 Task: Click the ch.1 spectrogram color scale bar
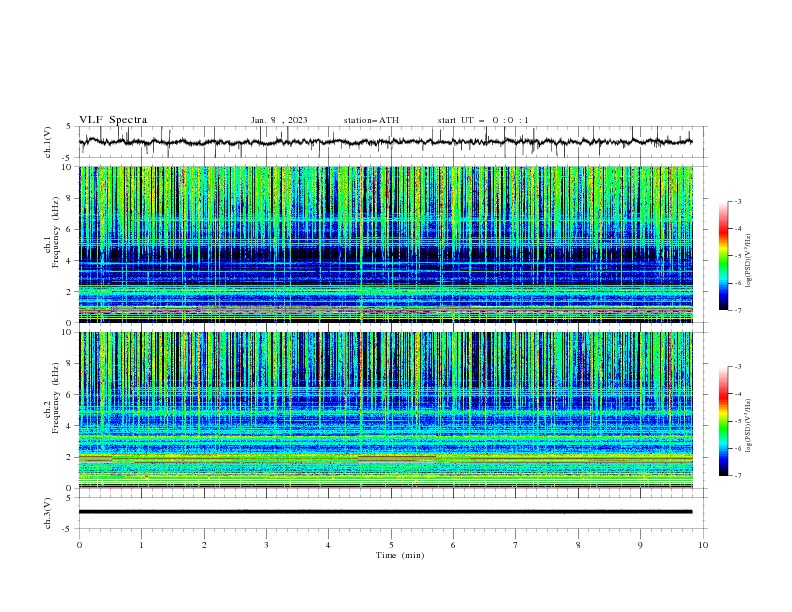(723, 256)
